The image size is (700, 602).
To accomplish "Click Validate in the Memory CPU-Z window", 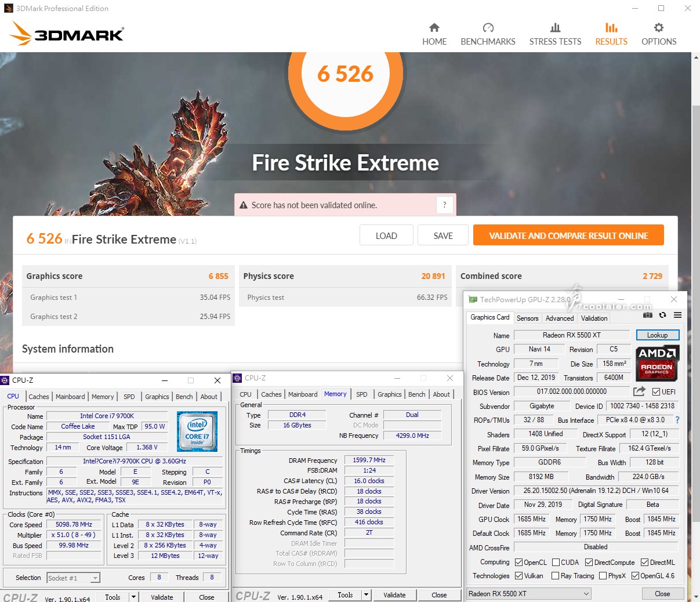I will pos(394,594).
